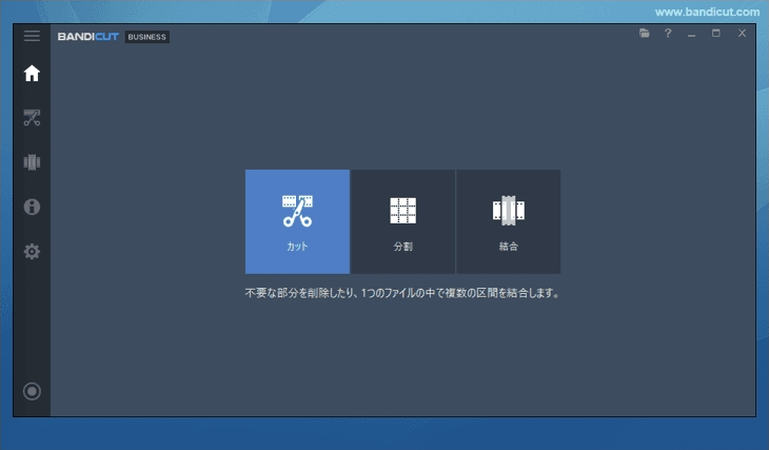Open the join mode film icon in sidebar
Viewport: 769px width, 450px height.
point(32,162)
